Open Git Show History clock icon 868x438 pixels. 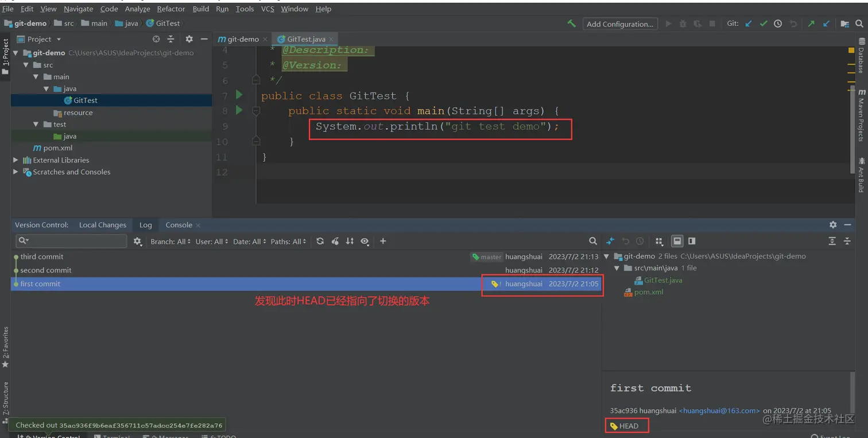pyautogui.click(x=778, y=24)
